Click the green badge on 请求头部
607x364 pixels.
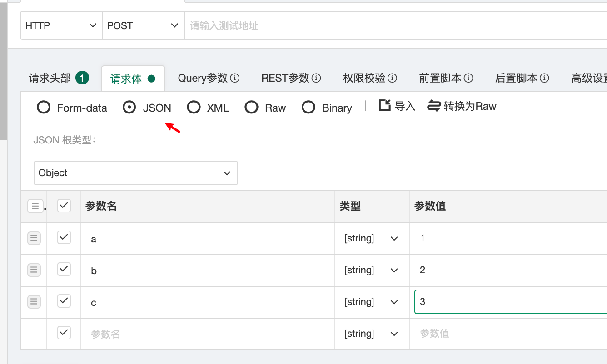pyautogui.click(x=82, y=78)
